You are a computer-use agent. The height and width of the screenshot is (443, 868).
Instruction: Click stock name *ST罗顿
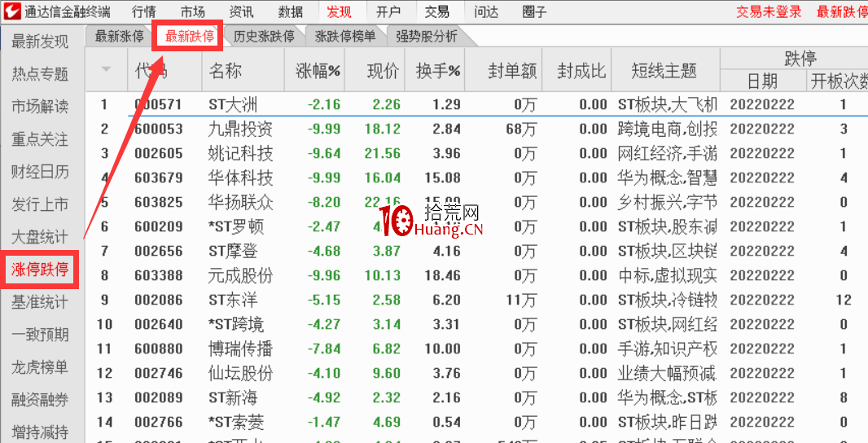tap(236, 226)
